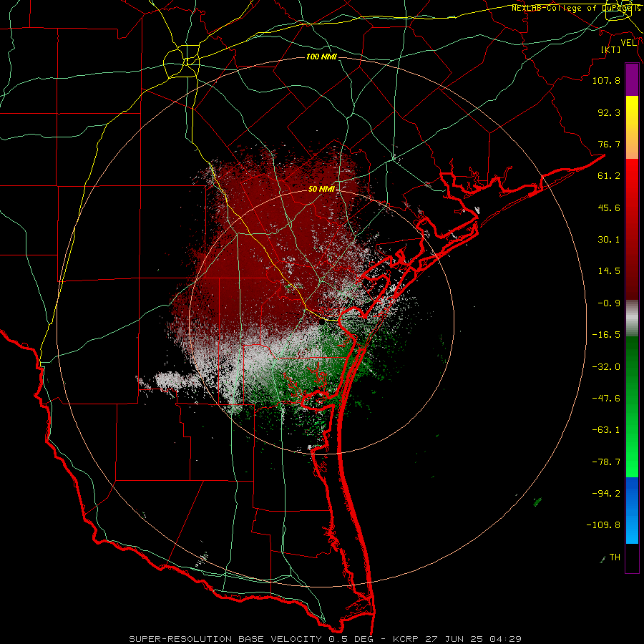Click the 45.6 velocity scale value

(x=609, y=208)
